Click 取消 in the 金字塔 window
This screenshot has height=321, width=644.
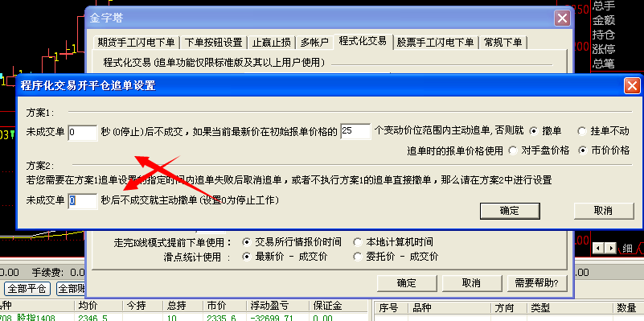tap(471, 283)
